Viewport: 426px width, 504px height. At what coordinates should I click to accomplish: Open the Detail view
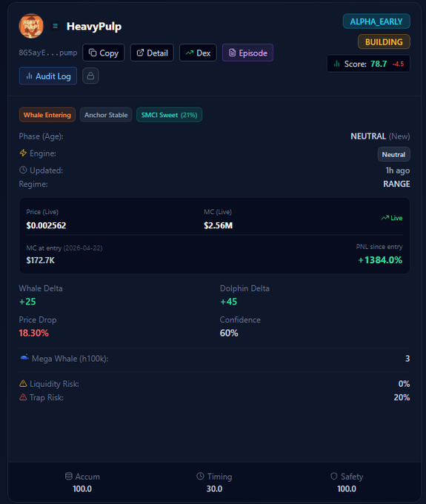pyautogui.click(x=152, y=53)
